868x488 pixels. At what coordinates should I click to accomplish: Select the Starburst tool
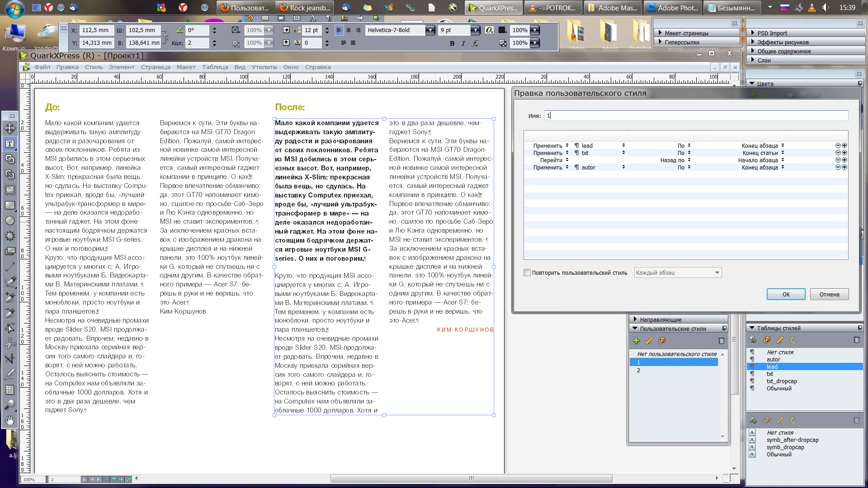(9, 236)
